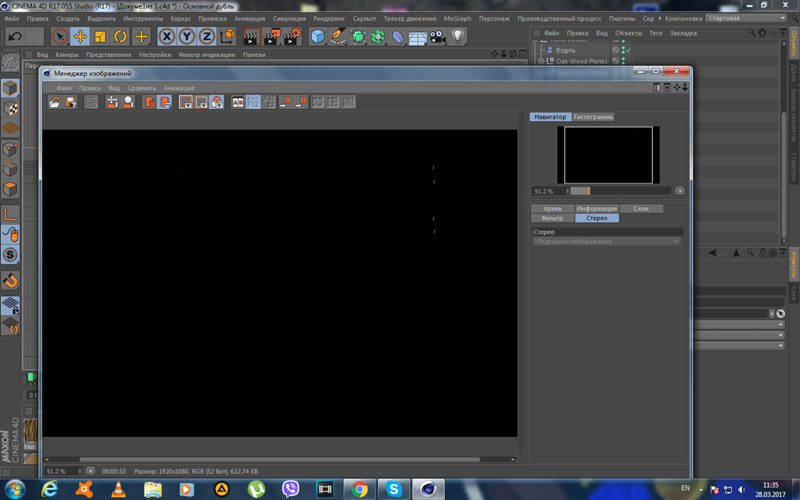Click the open file icon in Picture Manager
Image resolution: width=800 pixels, height=500 pixels.
point(54,102)
